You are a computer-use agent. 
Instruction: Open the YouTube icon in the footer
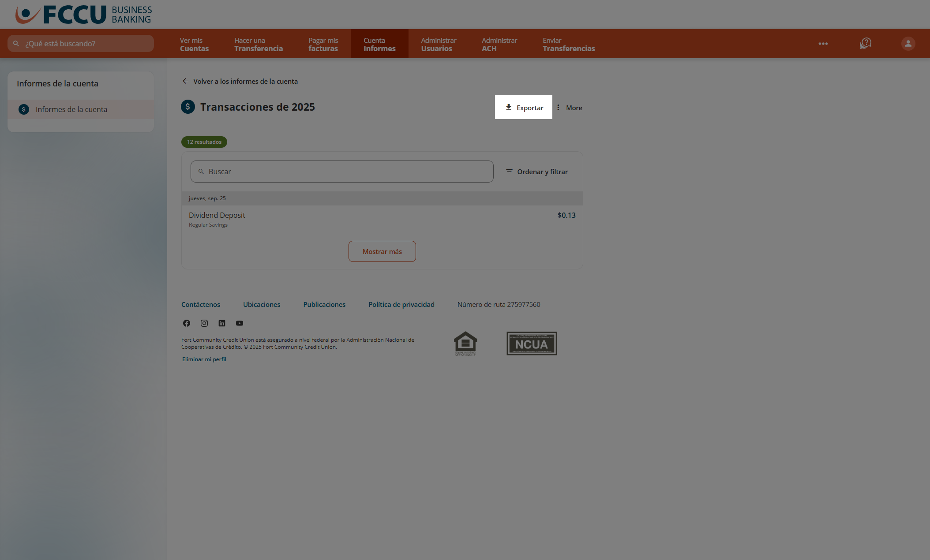point(239,323)
